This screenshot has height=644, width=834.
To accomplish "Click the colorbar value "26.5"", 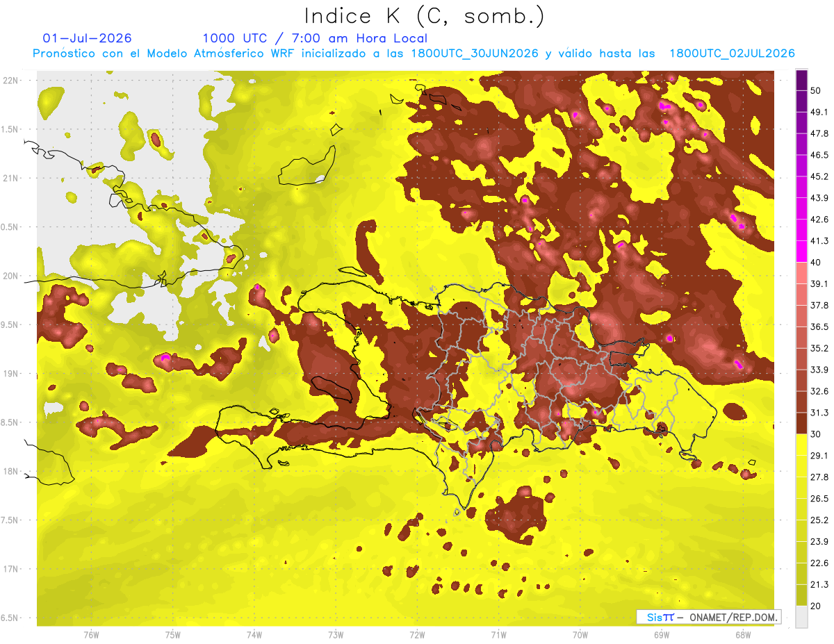I will 819,498.
